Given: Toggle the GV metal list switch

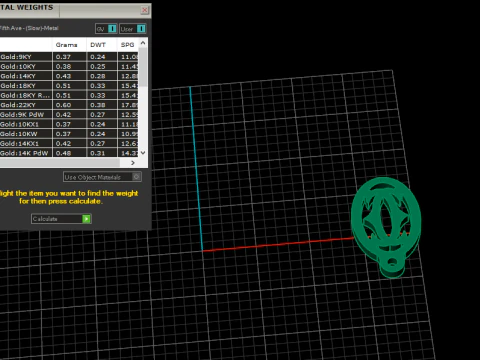Looking at the screenshot, I should (x=106, y=29).
